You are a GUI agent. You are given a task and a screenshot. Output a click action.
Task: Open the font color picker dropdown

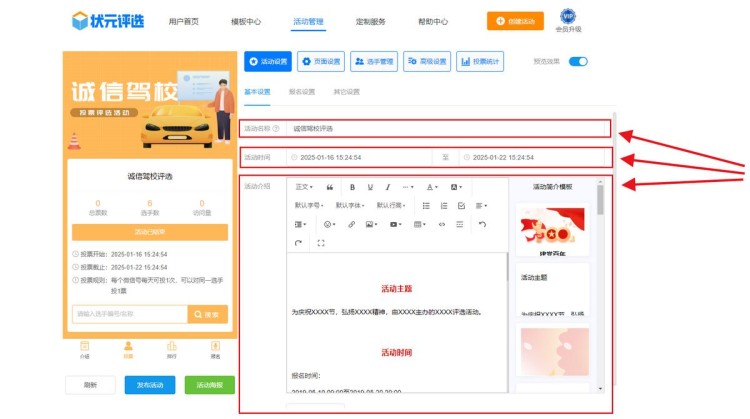(433, 187)
